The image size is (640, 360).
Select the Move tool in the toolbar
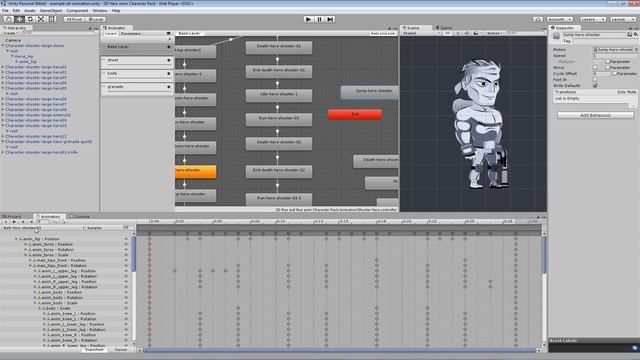coord(19,19)
